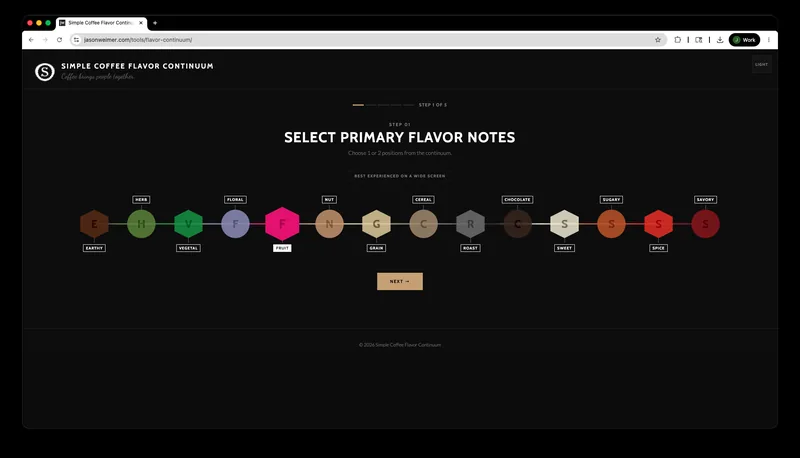The width and height of the screenshot is (800, 458).
Task: Click the NUT label tag
Action: click(x=329, y=199)
